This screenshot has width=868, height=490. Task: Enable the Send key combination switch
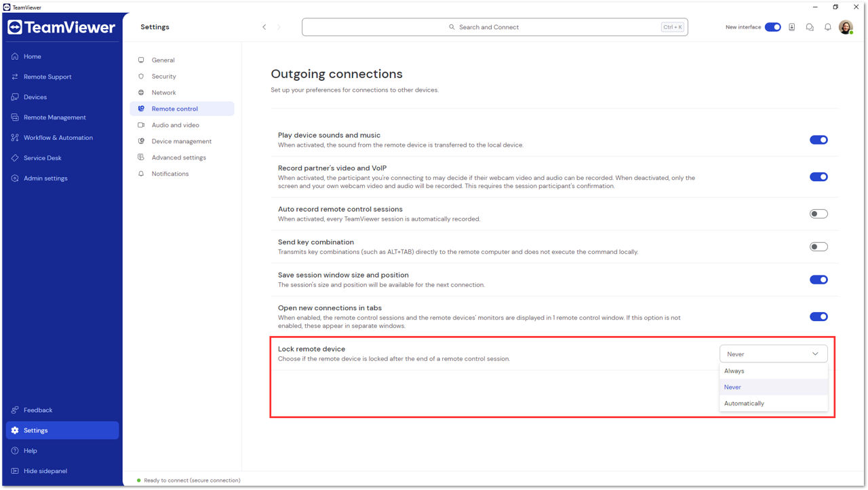818,246
